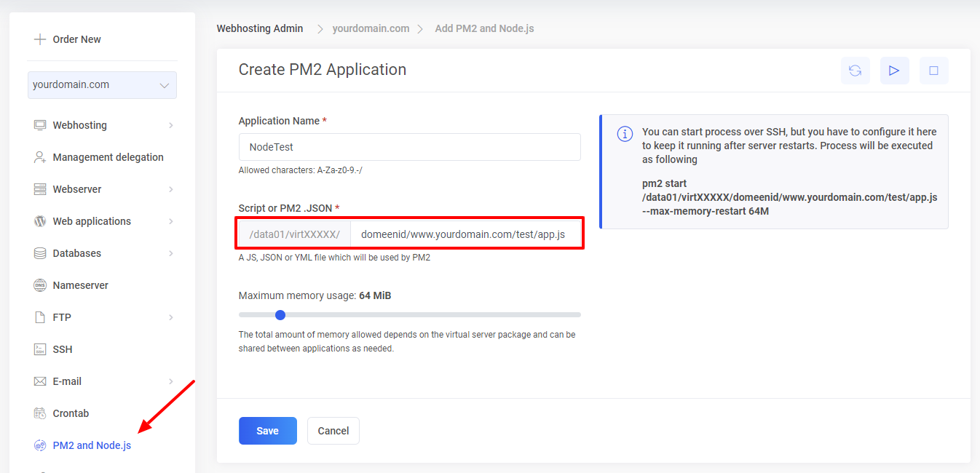
Task: Click the restart process icon
Action: point(855,70)
